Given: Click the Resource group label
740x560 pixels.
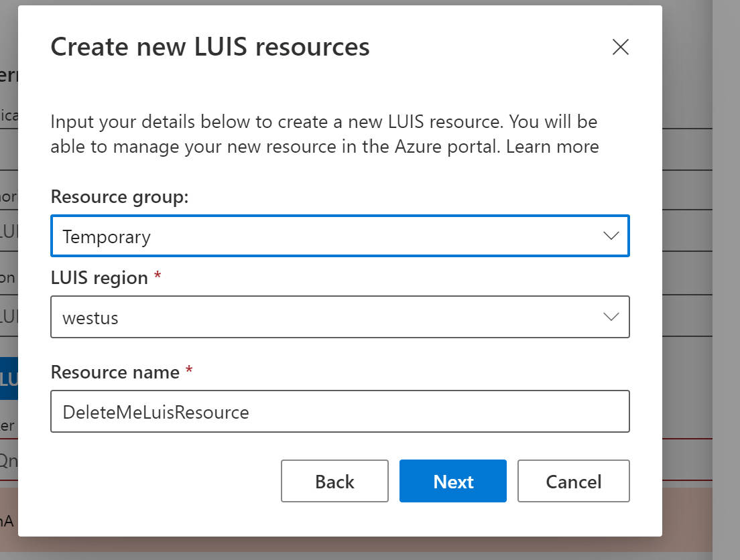Looking at the screenshot, I should (x=119, y=197).
